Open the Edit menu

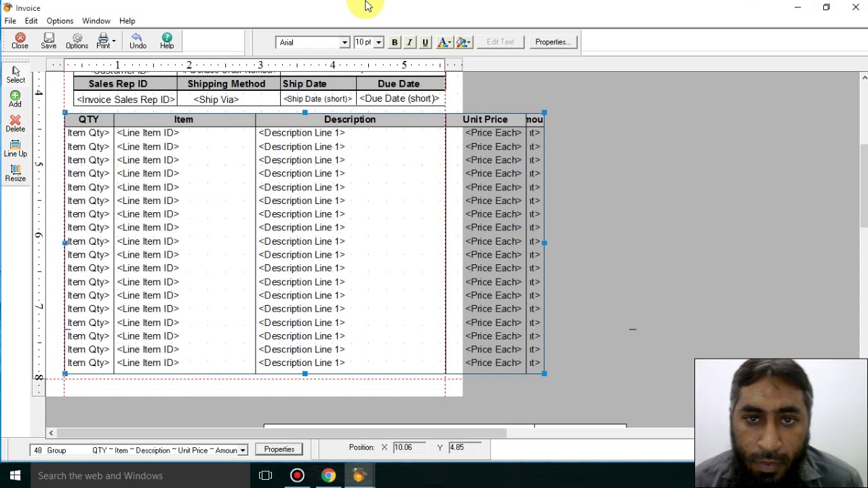tap(31, 21)
